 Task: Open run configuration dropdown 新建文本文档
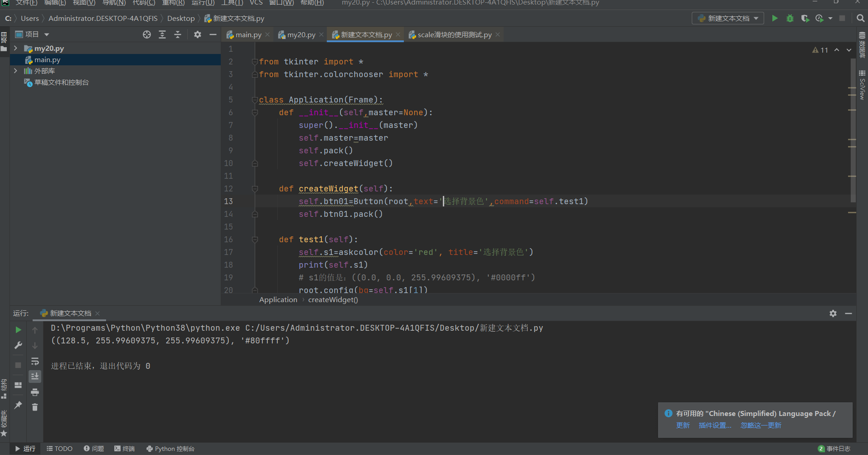728,19
